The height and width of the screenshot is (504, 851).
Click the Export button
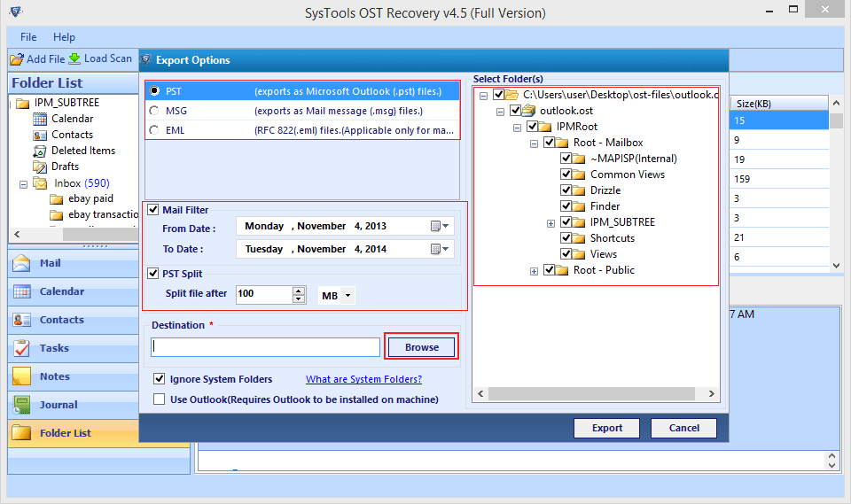(x=606, y=428)
